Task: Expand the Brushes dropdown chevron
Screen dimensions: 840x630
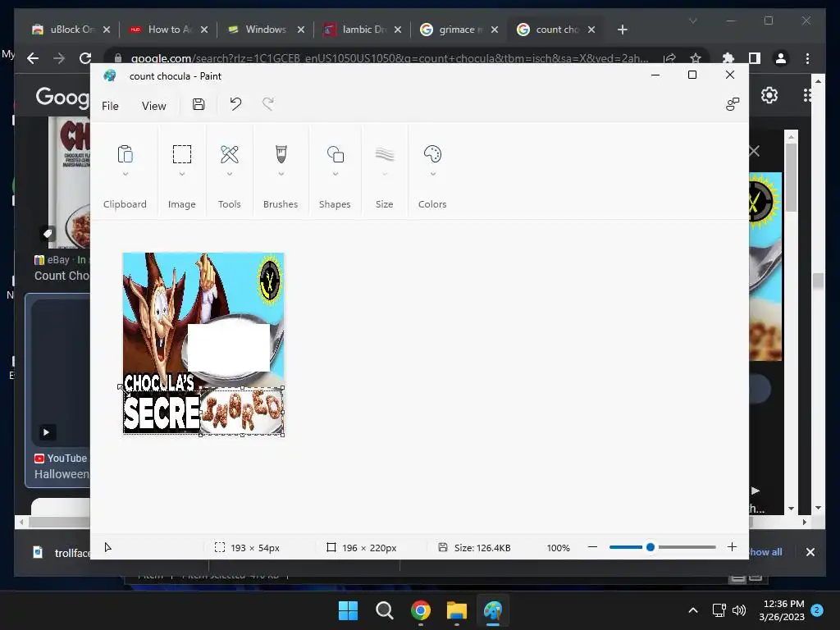Action: pos(281,174)
